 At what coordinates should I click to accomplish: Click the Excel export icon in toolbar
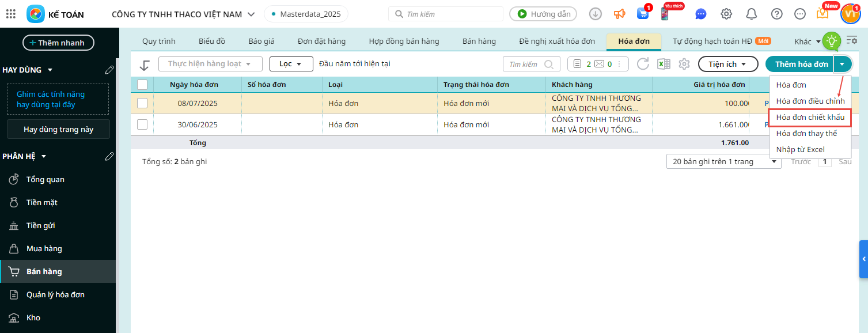[664, 64]
